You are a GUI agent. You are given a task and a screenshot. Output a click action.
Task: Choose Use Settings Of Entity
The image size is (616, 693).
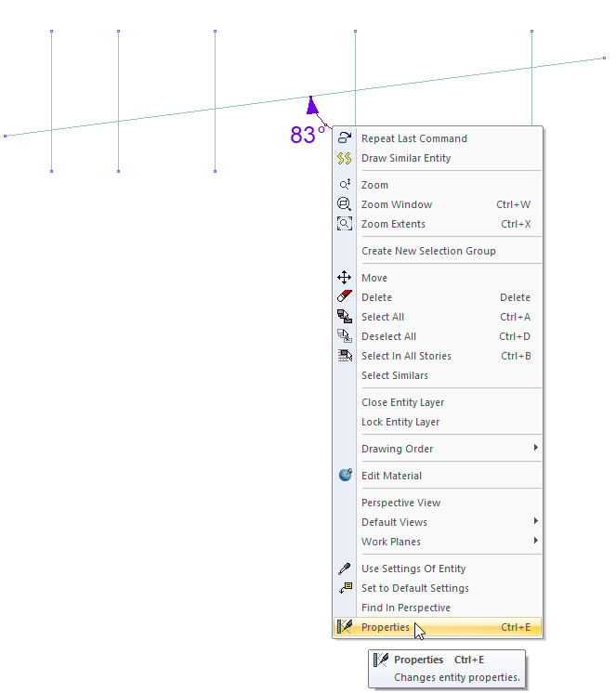pyautogui.click(x=438, y=569)
